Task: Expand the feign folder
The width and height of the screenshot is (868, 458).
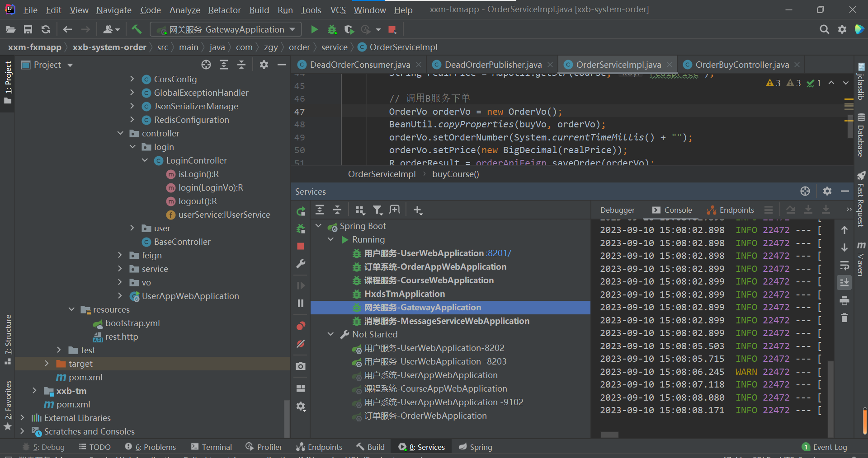Action: [120, 255]
